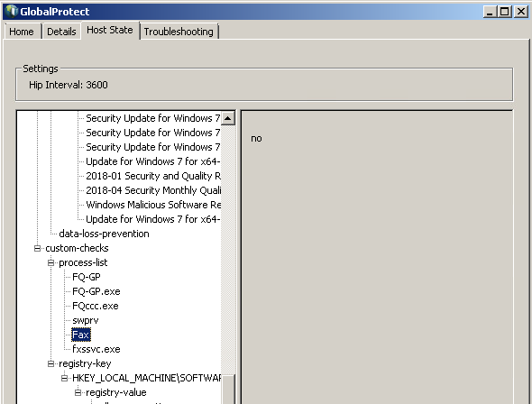Collapse the HKEY_LOCAL_MACHINE\SOFTWARE node

(x=64, y=378)
